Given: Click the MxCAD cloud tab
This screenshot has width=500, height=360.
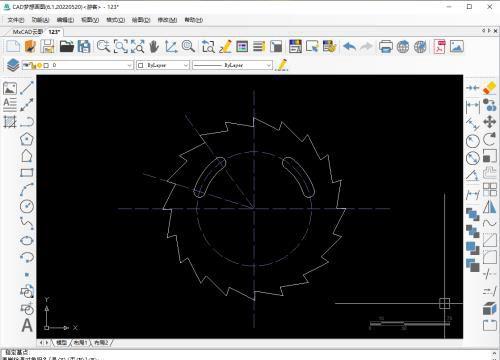Looking at the screenshot, I should click(27, 32).
